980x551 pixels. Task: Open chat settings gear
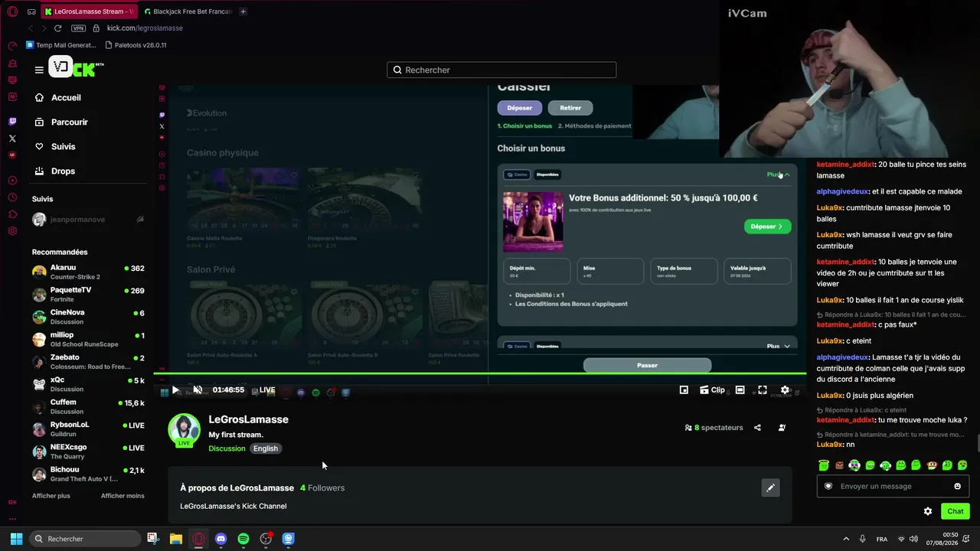[x=928, y=511]
